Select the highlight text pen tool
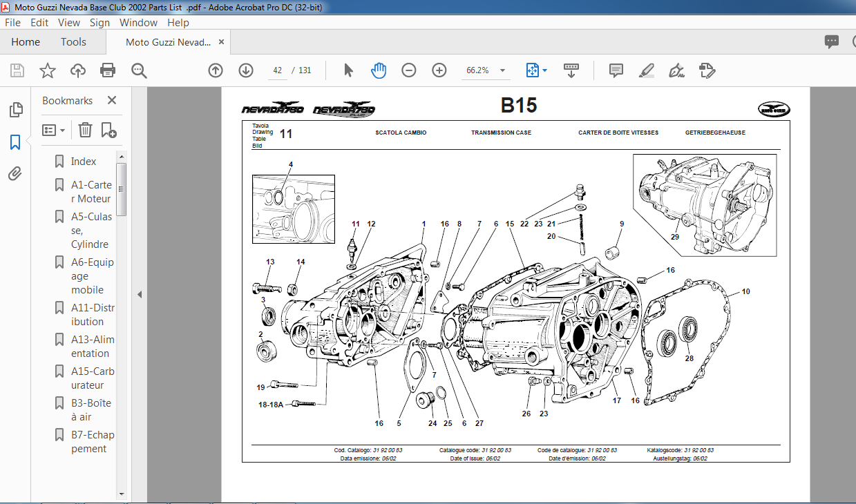This screenshot has height=504, width=856. (x=647, y=70)
